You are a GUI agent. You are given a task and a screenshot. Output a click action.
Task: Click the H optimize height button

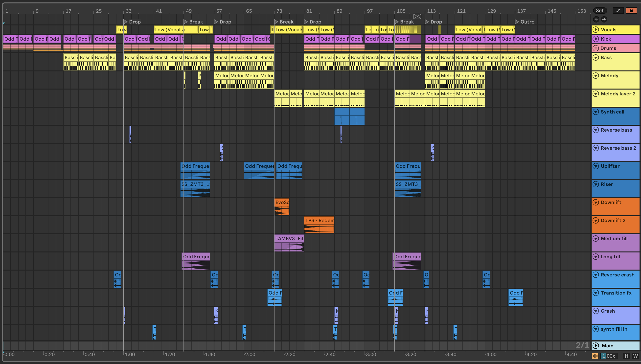626,356
